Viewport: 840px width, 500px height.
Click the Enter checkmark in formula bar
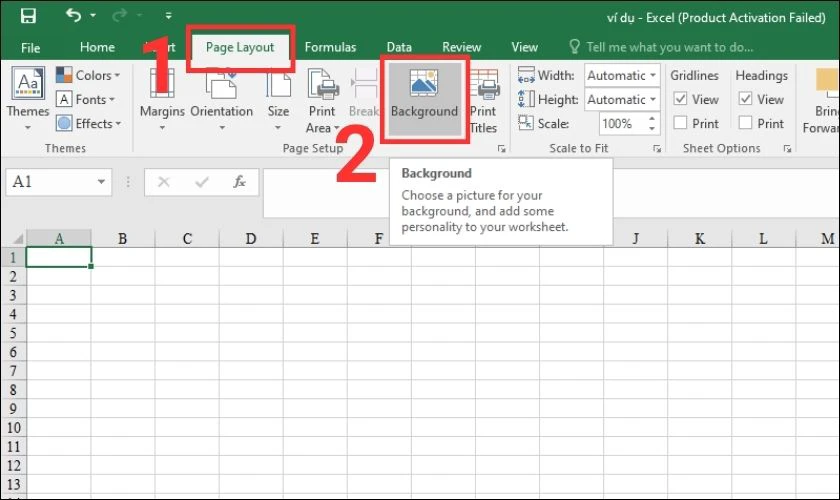coord(201,182)
